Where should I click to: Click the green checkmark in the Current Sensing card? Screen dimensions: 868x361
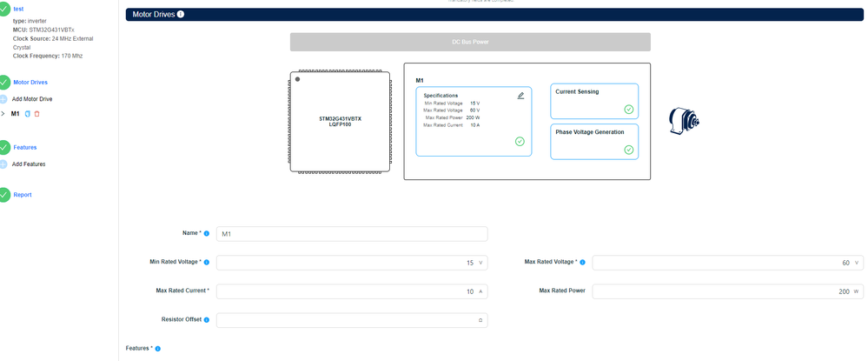point(629,110)
